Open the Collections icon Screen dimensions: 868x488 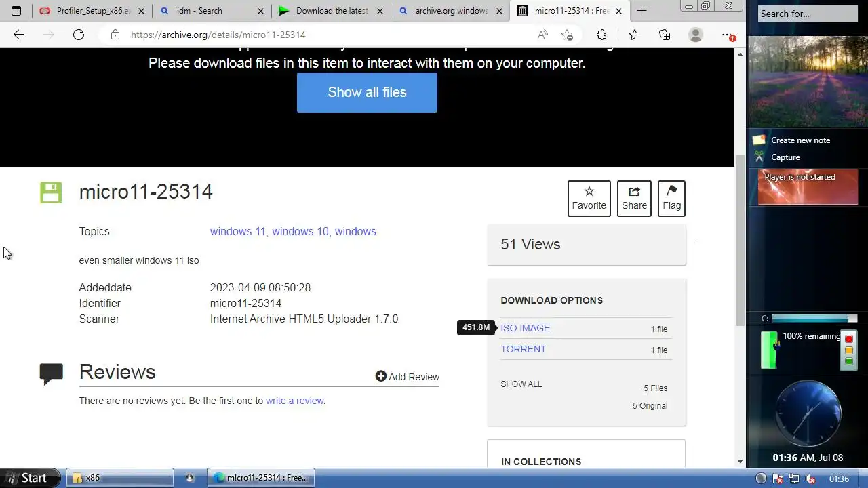665,35
